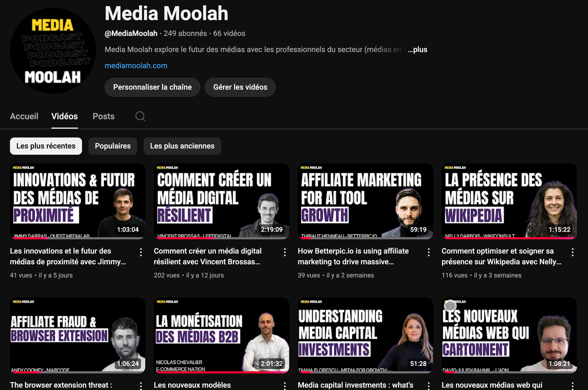588x390 pixels.
Task: Switch to the Posts tab
Action: coord(103,116)
